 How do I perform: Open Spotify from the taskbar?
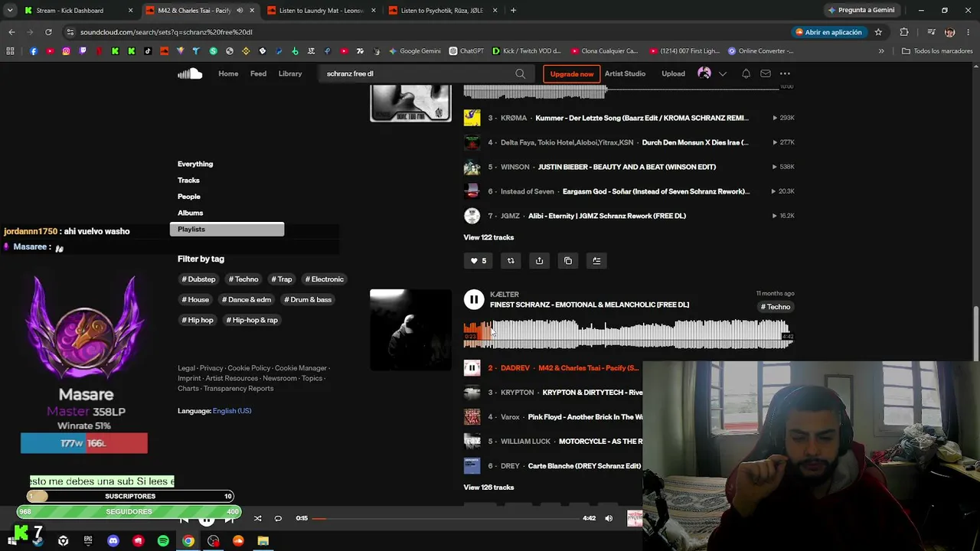[x=163, y=541]
